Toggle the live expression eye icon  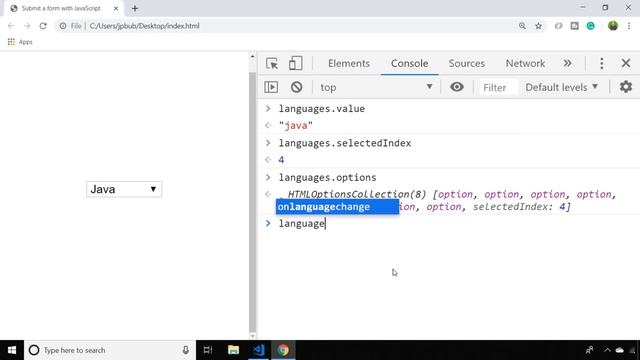(456, 87)
